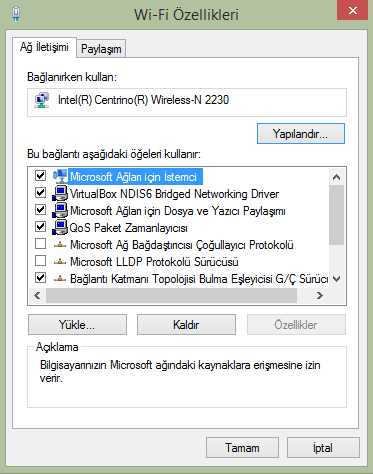Click the Çoğullayıcı Protokolü protocol icon
Viewport: 373px width, 474px height.
tap(60, 245)
